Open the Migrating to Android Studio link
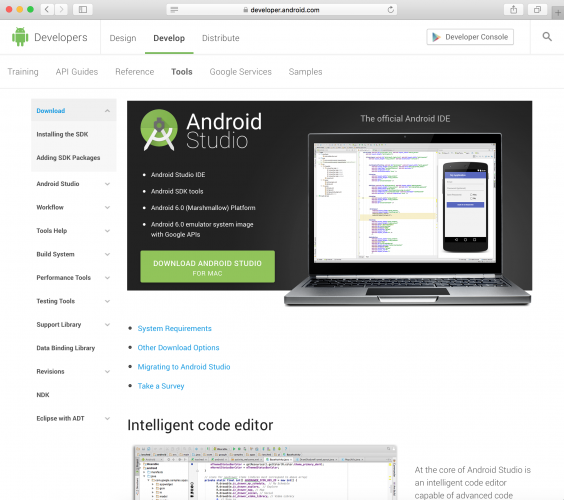Screen dimensions: 564x500 tap(184, 367)
